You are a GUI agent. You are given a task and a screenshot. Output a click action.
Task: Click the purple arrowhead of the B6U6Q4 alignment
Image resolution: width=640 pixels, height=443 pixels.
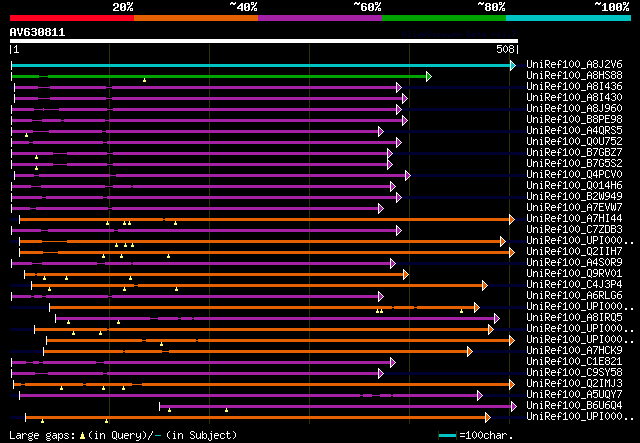(x=513, y=407)
